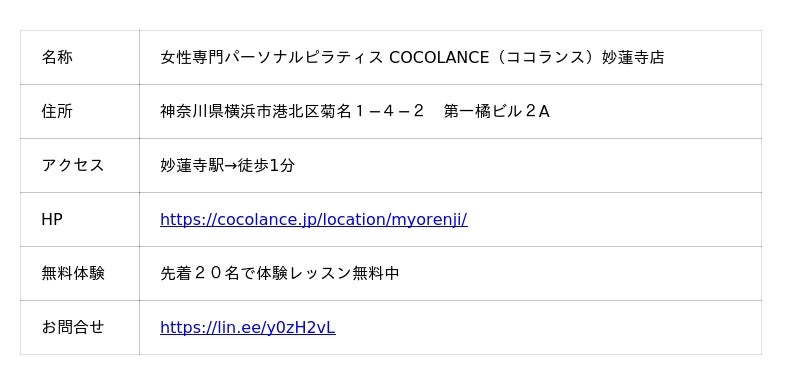Click the 妙蓮寺駅→徒歩1分 access text
Screen dimensions: 800x385
pos(228,165)
